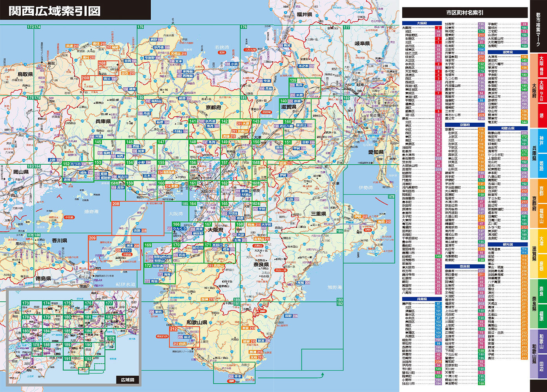The image size is (547, 392).
Task: Click the orange 209 tile over Awaji Island
Action: pyautogui.click(x=93, y=237)
